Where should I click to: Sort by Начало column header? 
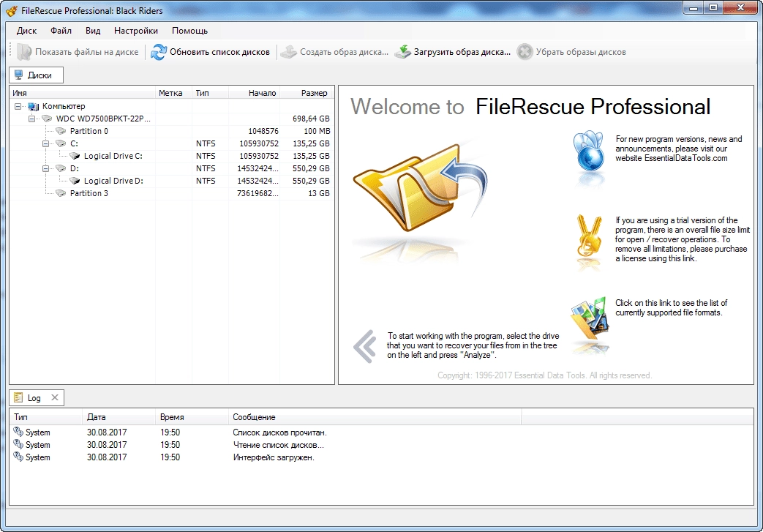(x=254, y=93)
